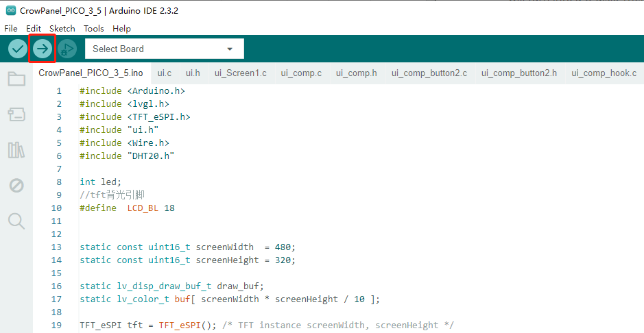Image resolution: width=644 pixels, height=333 pixels.
Task: Open the File menu
Action: click(x=11, y=28)
